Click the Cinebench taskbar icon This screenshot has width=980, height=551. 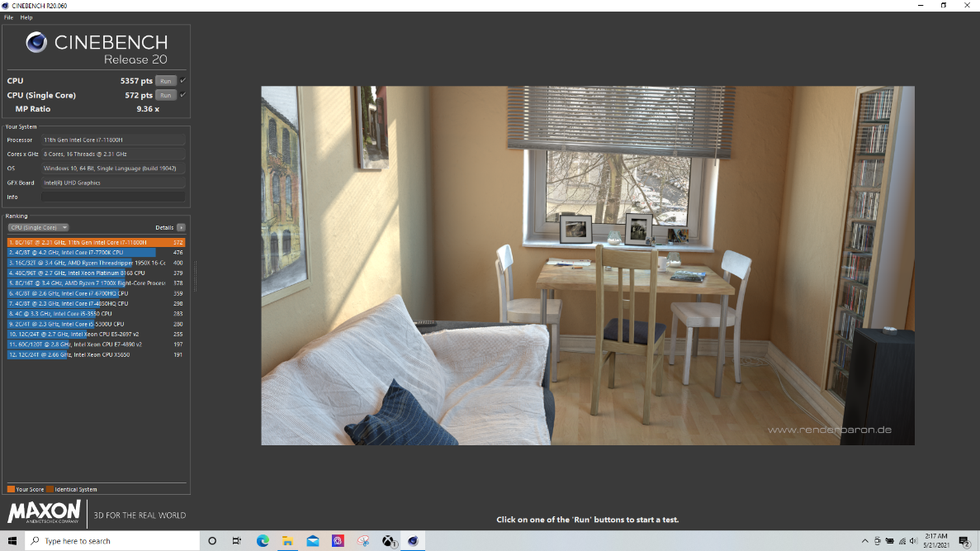coord(413,541)
